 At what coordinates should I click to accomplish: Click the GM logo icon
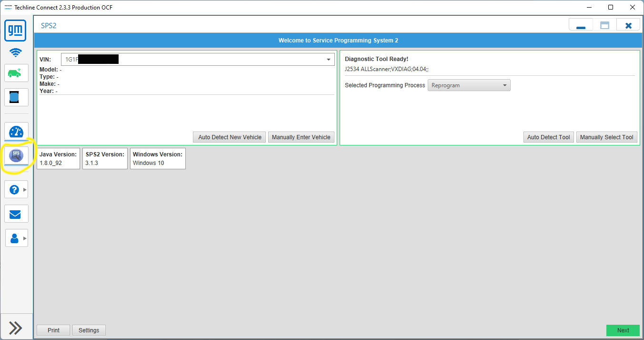16,31
